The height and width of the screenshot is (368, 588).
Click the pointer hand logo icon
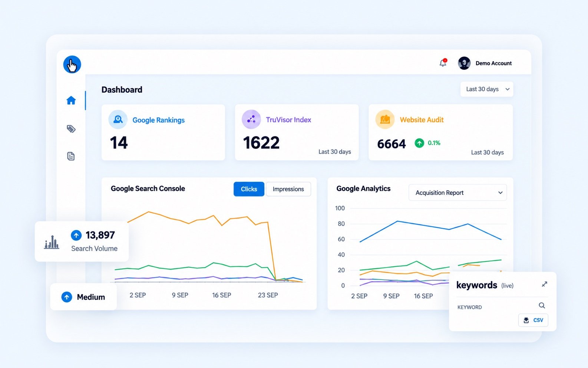click(x=72, y=65)
